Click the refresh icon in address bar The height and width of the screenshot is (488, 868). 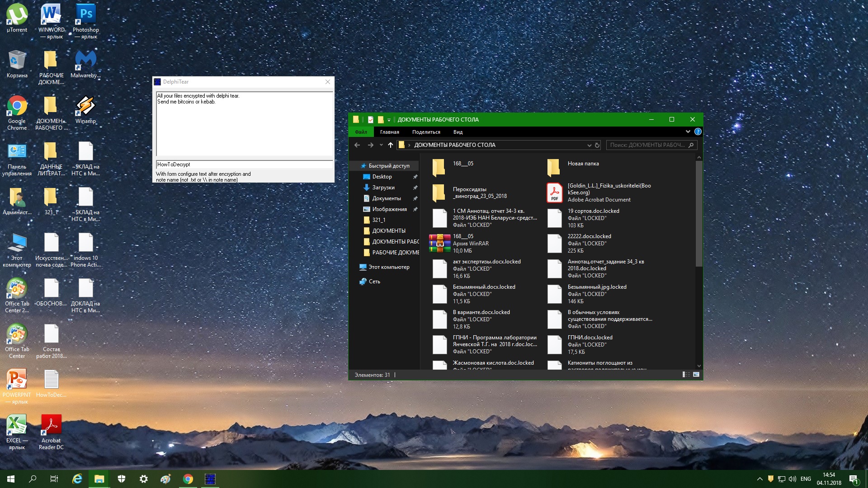pos(597,145)
